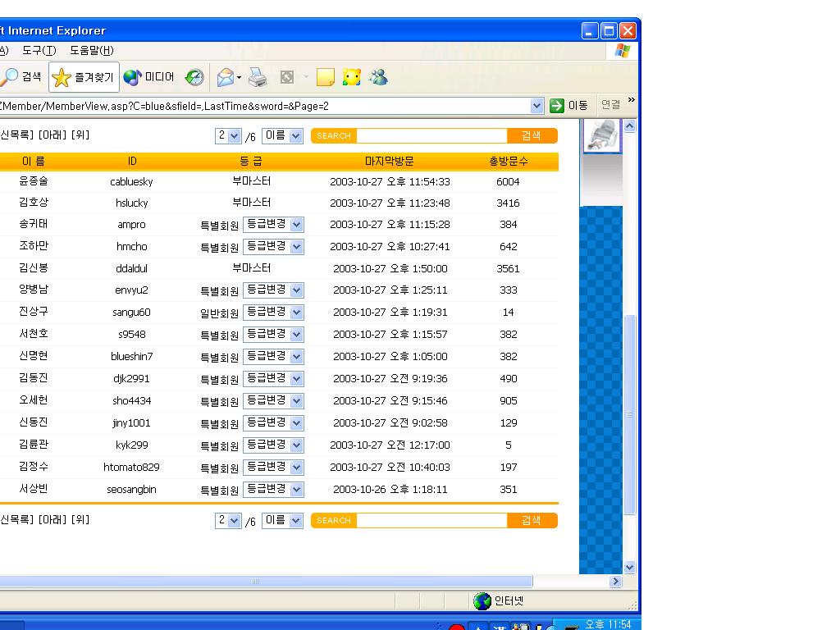Open the grade change dropdown for seosangbin

coord(296,489)
